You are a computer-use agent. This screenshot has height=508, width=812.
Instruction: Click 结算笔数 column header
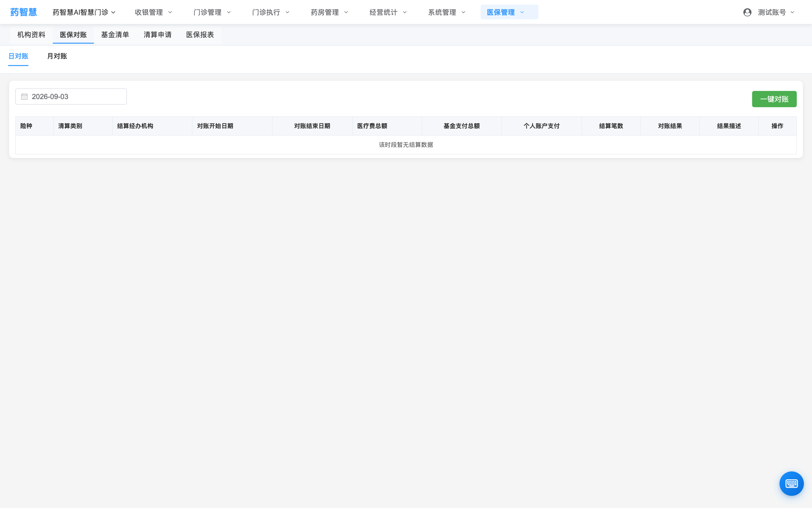[x=611, y=126]
